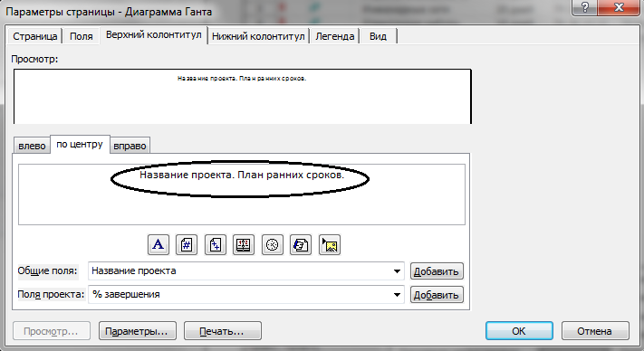Expand the Общие поля dropdown

397,271
